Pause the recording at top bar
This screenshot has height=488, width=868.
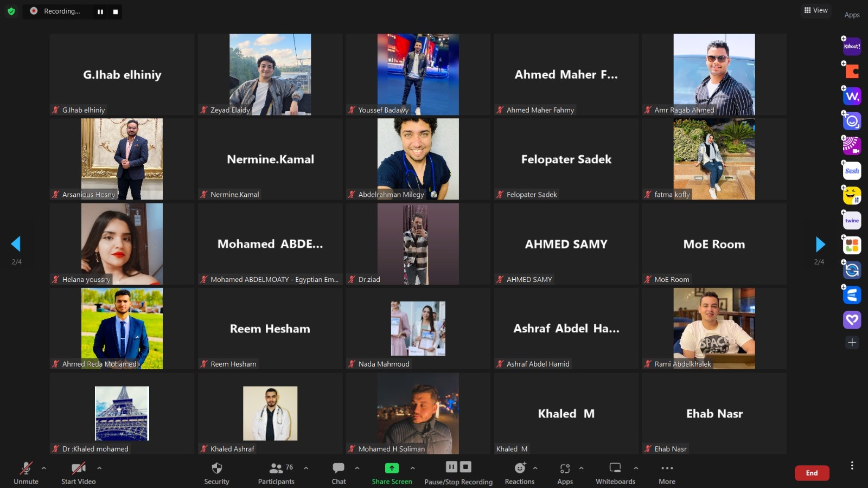(100, 11)
